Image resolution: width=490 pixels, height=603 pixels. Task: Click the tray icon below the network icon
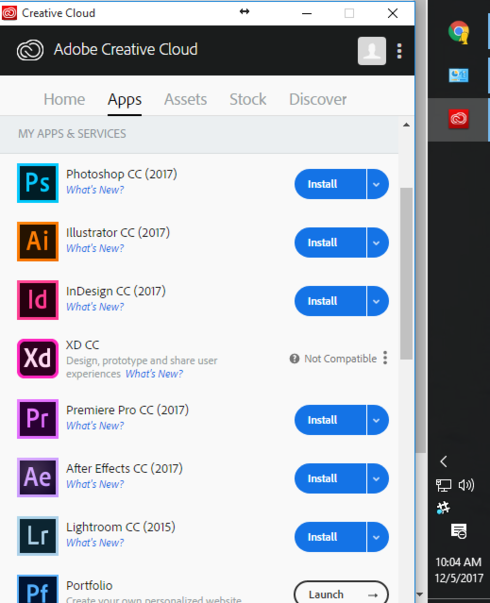pos(443,508)
